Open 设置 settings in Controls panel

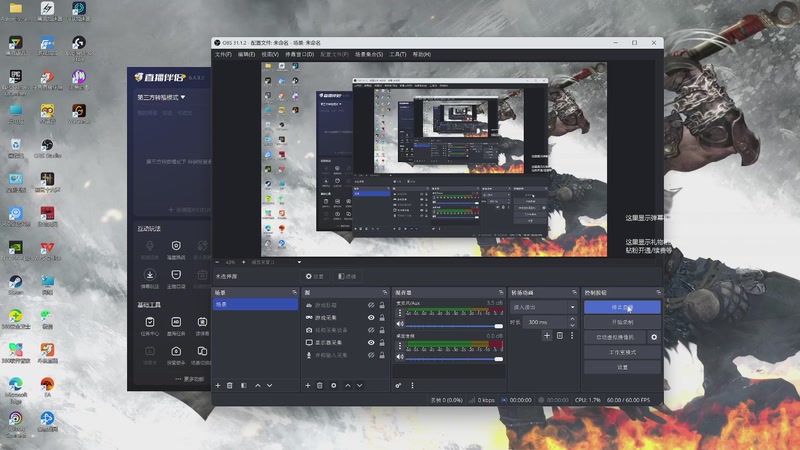[622, 367]
